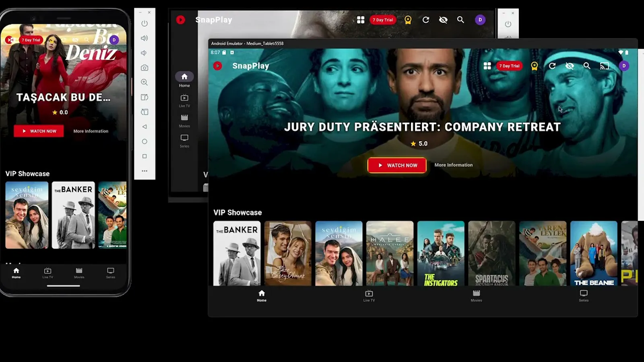Screen dimensions: 644x362
Task: Open the Halef poster in VIP Showcase
Action: (x=390, y=253)
